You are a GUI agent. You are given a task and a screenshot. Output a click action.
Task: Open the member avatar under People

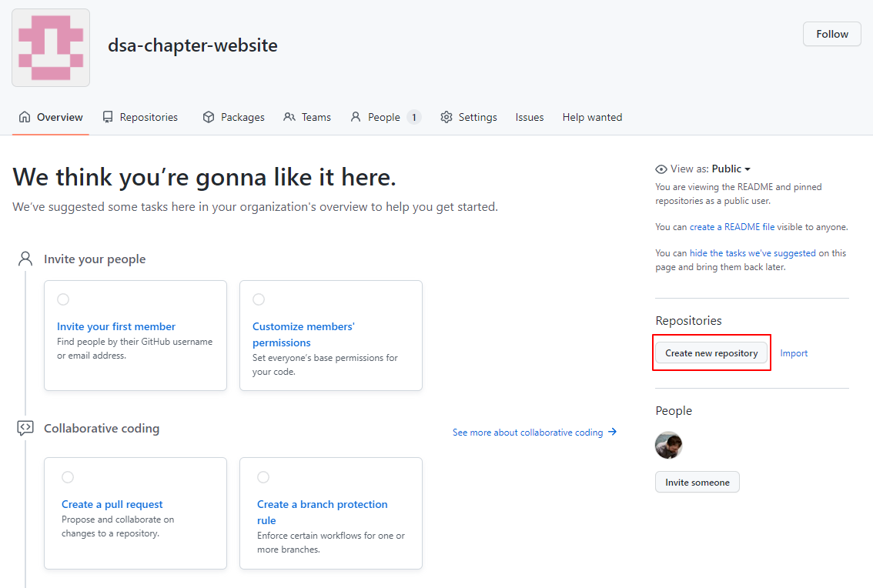click(669, 445)
